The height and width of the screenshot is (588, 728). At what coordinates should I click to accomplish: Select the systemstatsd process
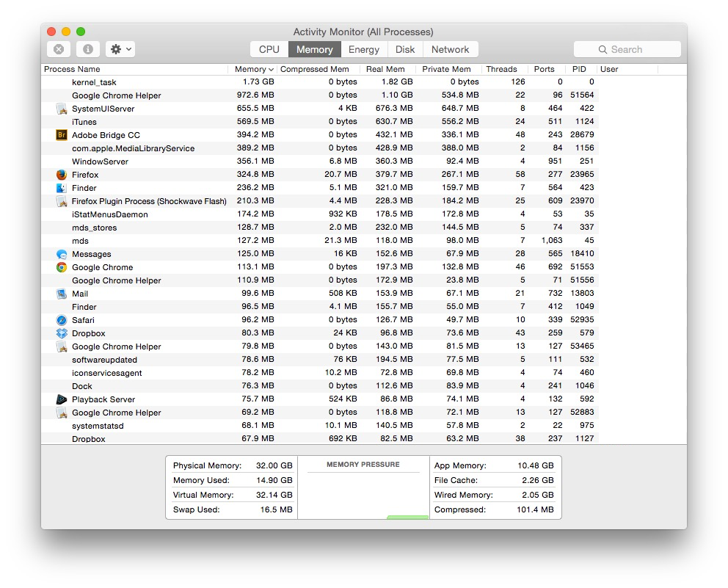(x=320, y=426)
